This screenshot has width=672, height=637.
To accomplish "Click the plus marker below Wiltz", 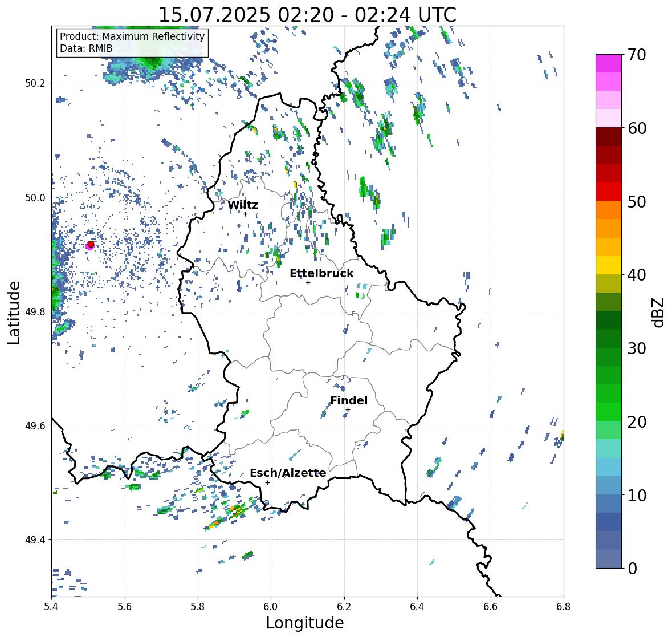I will [246, 214].
